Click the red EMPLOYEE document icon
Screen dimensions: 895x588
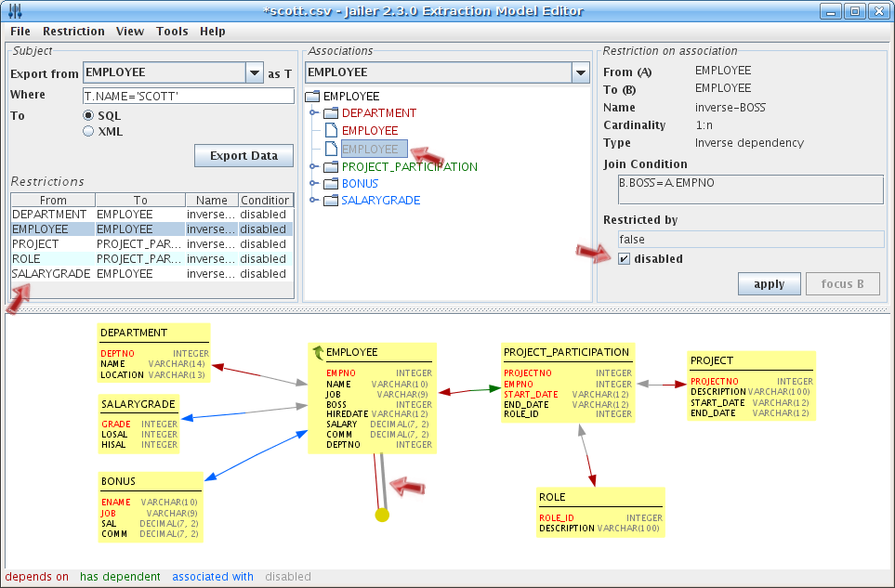(331, 130)
